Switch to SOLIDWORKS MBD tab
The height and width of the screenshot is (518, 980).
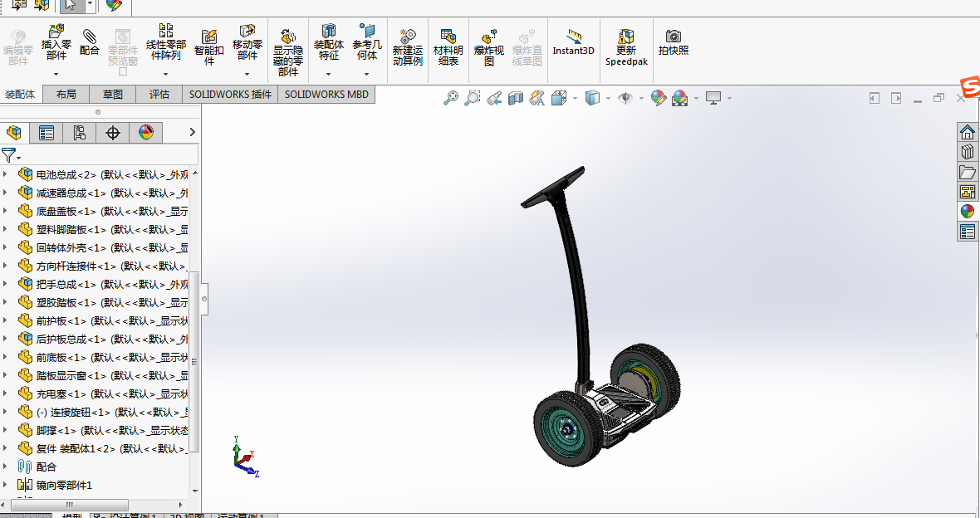click(x=327, y=95)
